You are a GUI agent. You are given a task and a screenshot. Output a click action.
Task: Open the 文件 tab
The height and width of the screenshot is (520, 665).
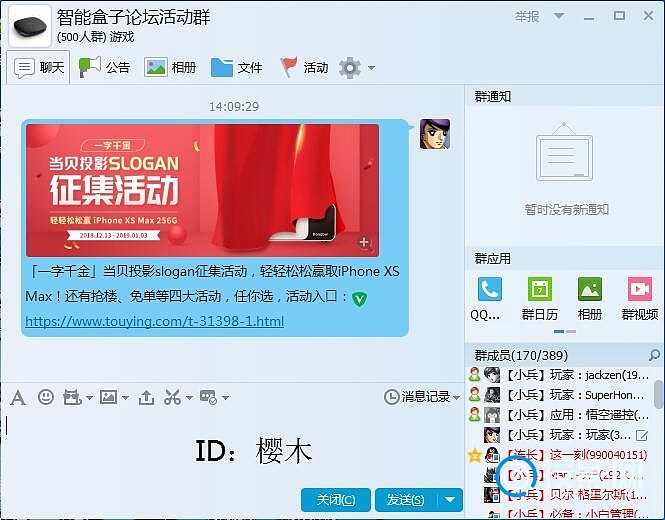pos(237,67)
